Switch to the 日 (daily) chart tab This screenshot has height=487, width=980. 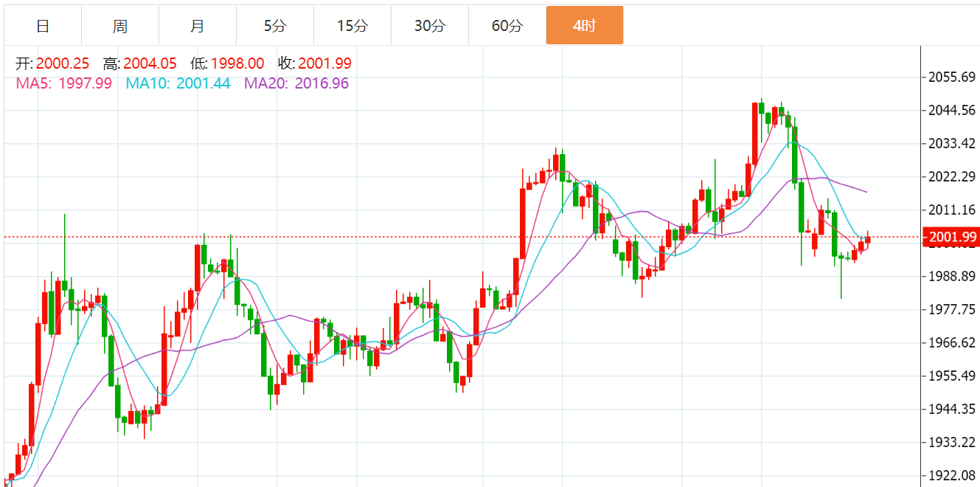click(x=43, y=26)
